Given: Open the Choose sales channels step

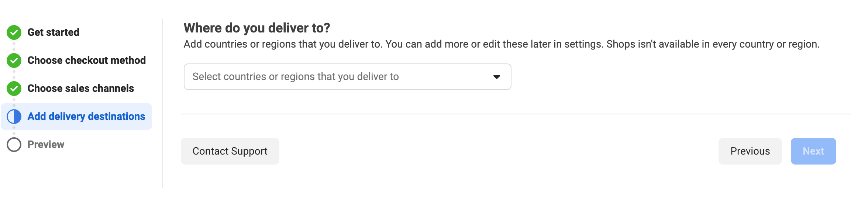Looking at the screenshot, I should (x=80, y=89).
